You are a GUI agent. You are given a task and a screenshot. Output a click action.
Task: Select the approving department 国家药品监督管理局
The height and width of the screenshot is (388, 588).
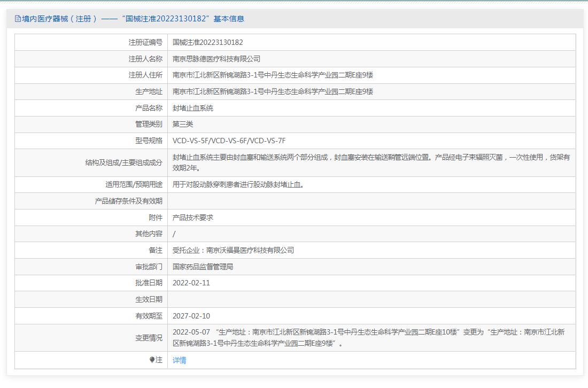tap(203, 267)
